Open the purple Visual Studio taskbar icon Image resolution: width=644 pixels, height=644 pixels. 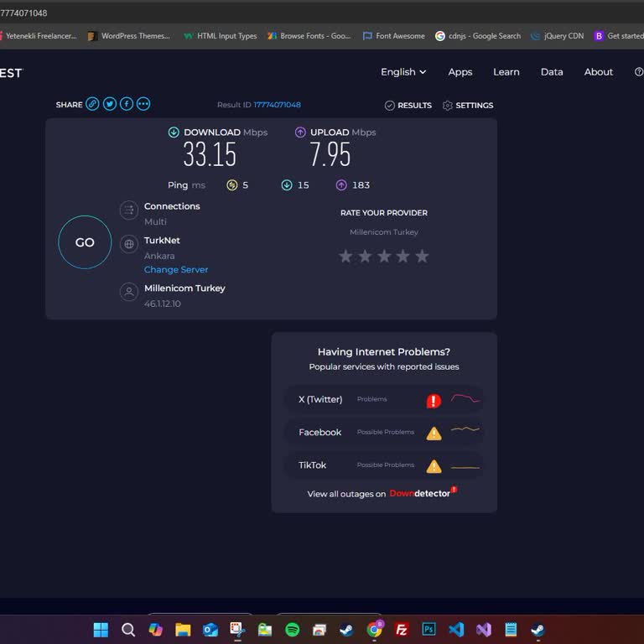483,630
